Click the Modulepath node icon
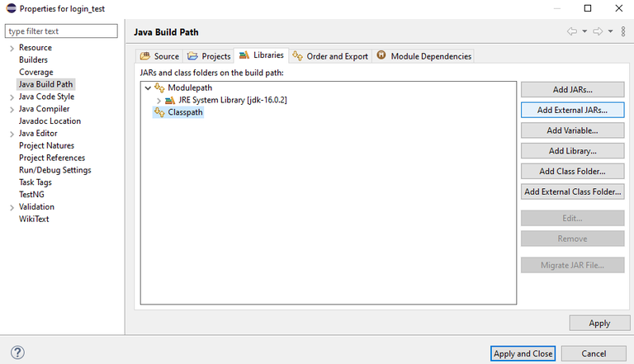Image resolution: width=634 pixels, height=364 pixels. (159, 87)
